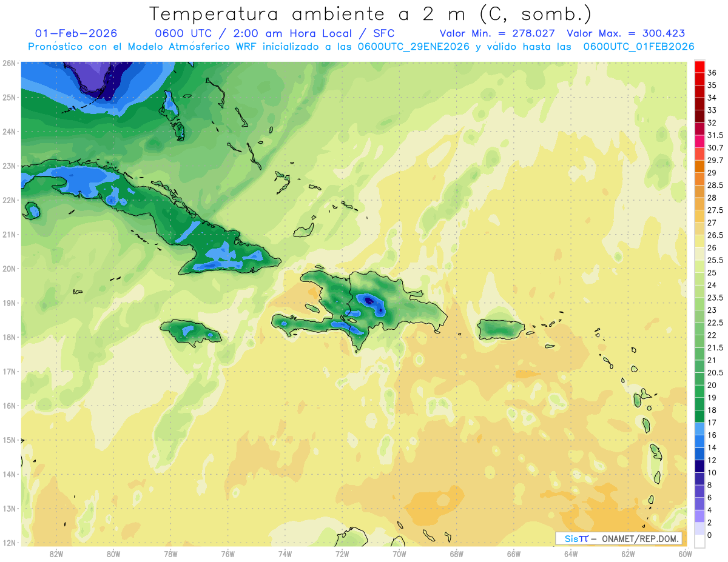Pick the bright red swatch above legend label 36
The width and height of the screenshot is (728, 562).
(699, 67)
